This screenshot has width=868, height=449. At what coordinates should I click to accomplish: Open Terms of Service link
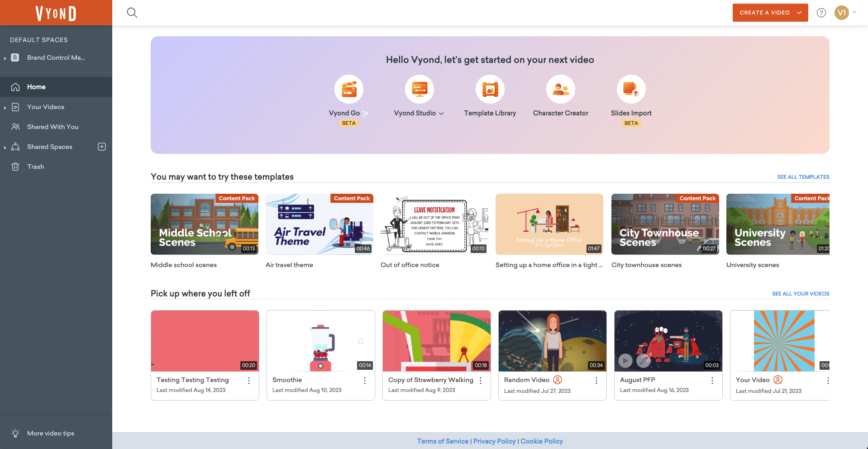443,441
